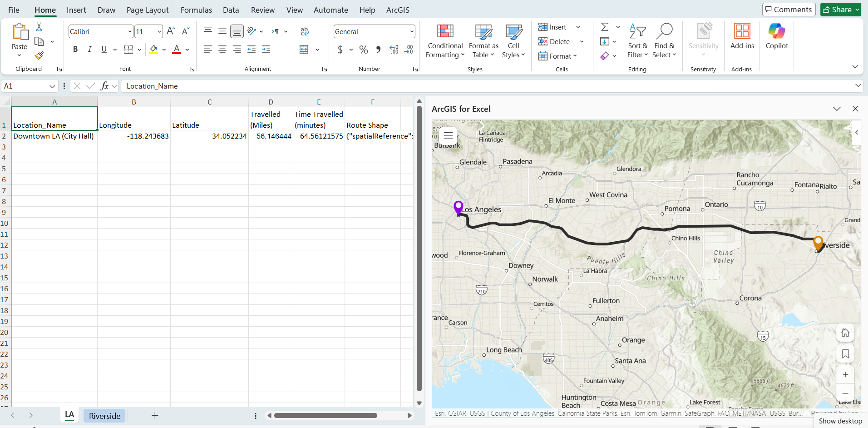This screenshot has width=868, height=428.
Task: Open the General number format dropdown
Action: pos(412,31)
